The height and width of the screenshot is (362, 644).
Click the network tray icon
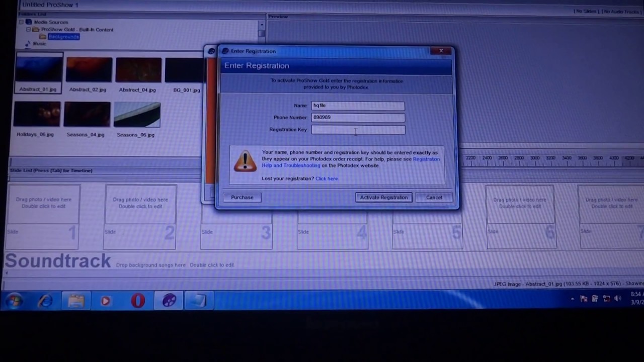[606, 299]
